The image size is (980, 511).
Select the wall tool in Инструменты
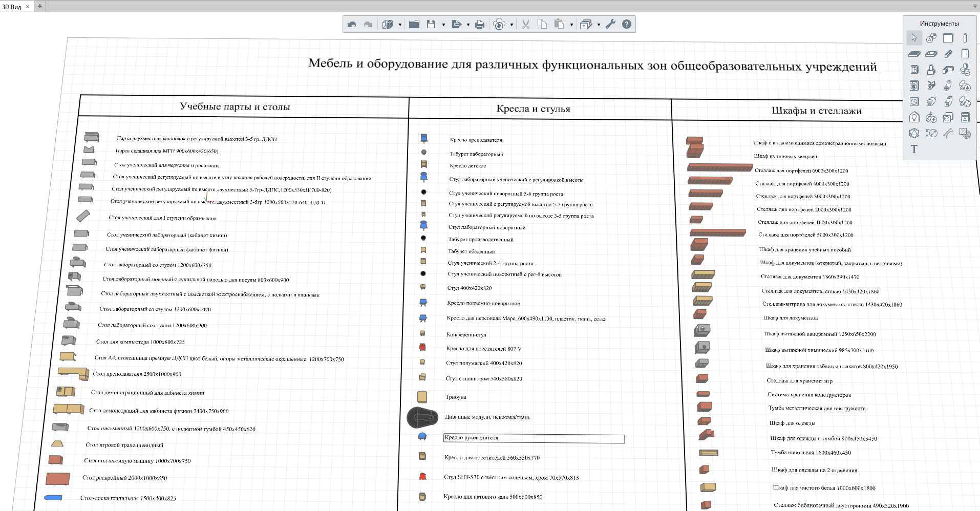point(948,38)
